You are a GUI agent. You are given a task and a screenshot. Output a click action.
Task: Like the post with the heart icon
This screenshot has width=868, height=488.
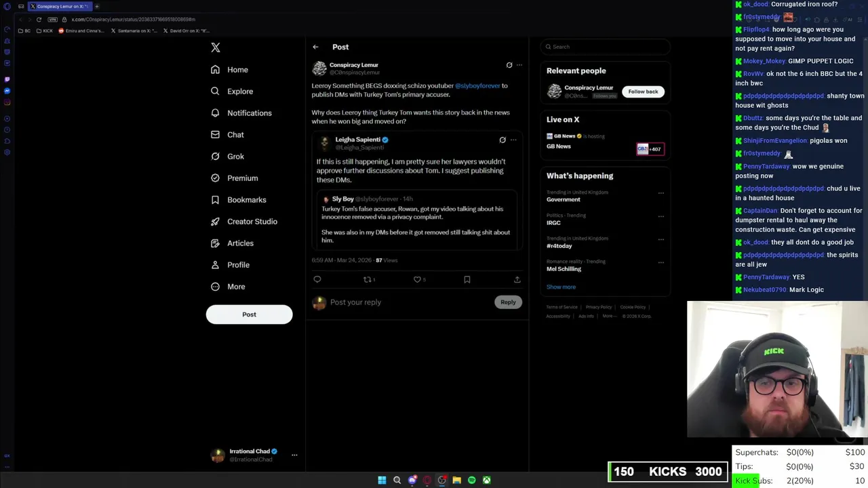point(417,279)
